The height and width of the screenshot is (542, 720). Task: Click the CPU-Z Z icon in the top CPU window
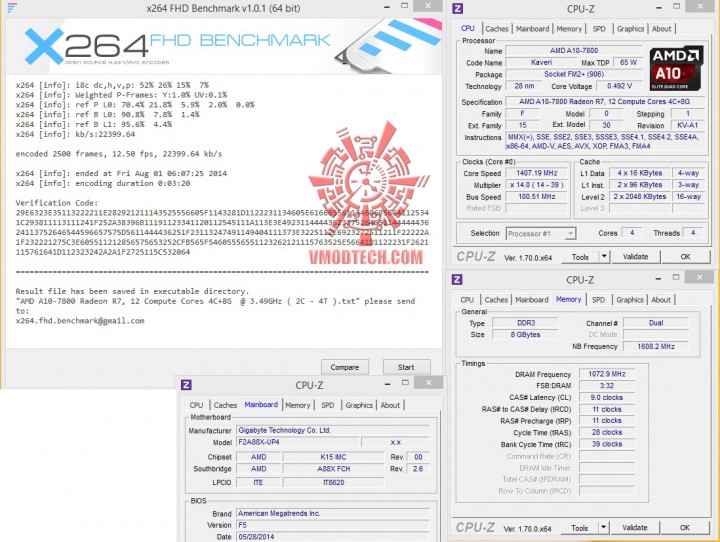457,8
